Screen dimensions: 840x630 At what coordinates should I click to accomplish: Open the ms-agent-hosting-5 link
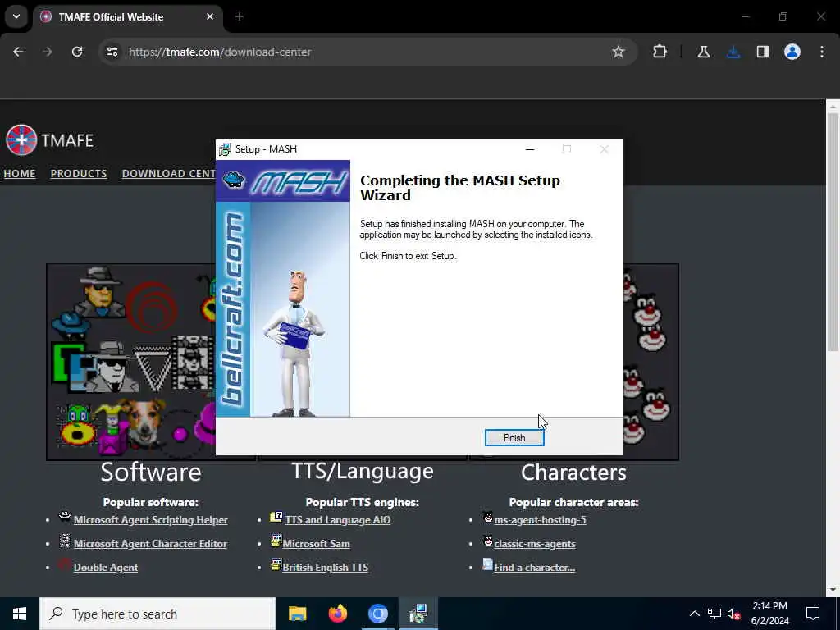[540, 519]
